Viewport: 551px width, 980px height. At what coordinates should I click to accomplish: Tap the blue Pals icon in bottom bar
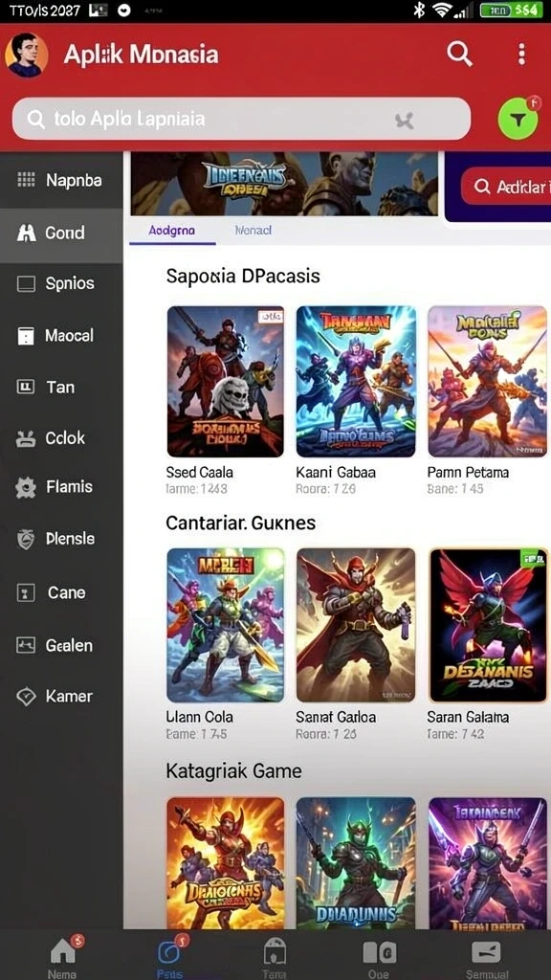[169, 951]
